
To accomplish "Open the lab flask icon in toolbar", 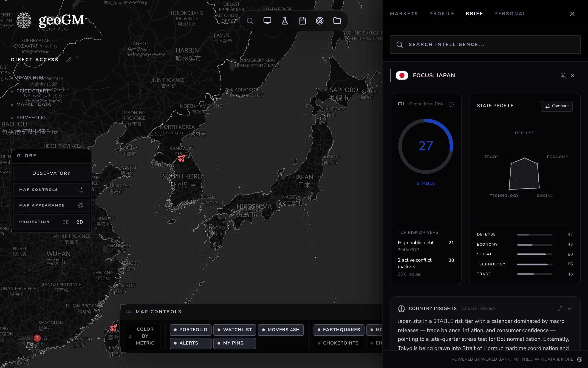I will coord(285,21).
